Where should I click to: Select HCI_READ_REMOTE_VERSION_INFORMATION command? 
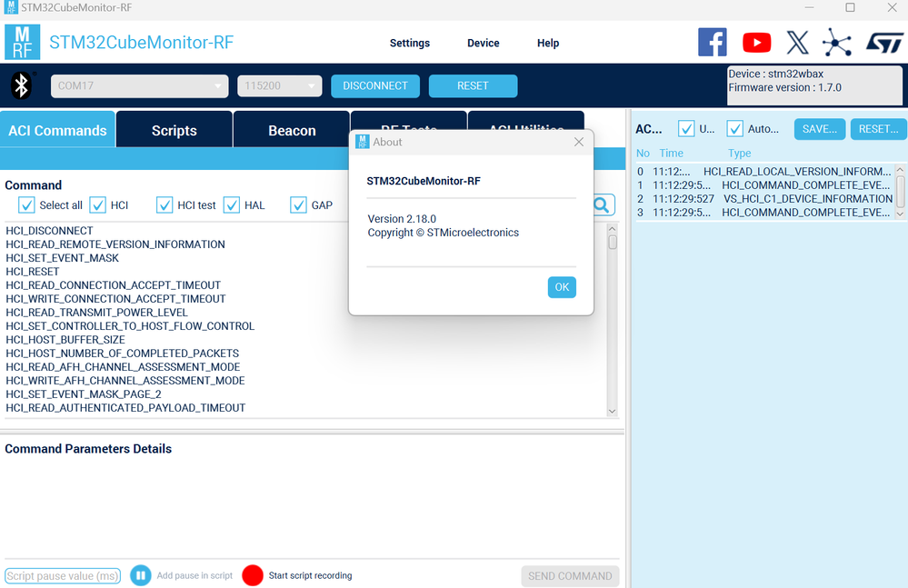coord(115,244)
